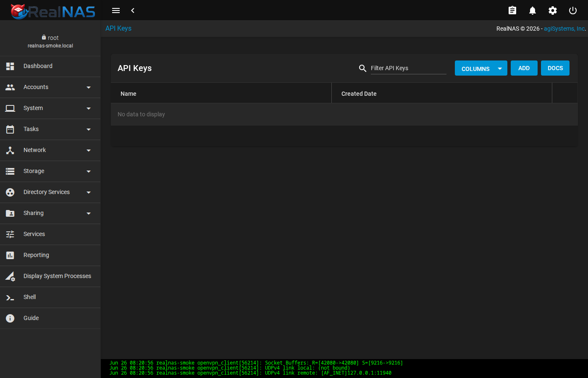Expand the System menu arrow
The image size is (588, 378).
pos(89,108)
